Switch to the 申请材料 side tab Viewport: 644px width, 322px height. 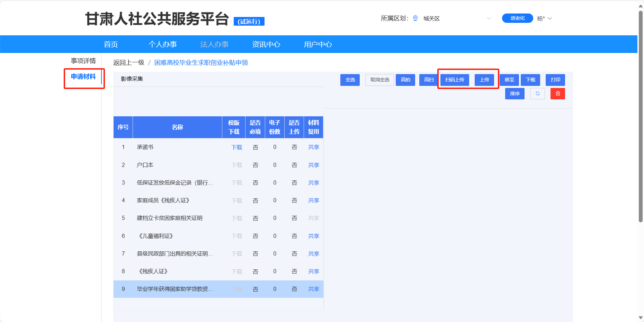(83, 77)
